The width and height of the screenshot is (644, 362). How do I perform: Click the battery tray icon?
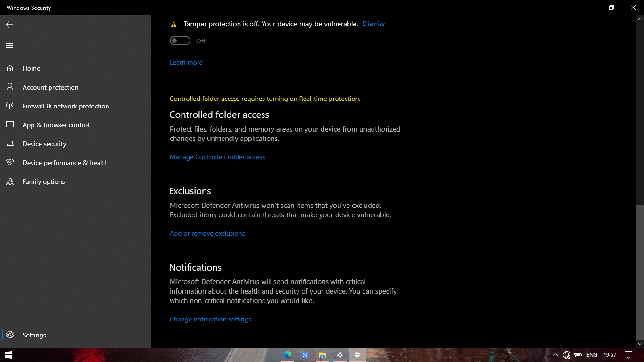[x=578, y=355]
